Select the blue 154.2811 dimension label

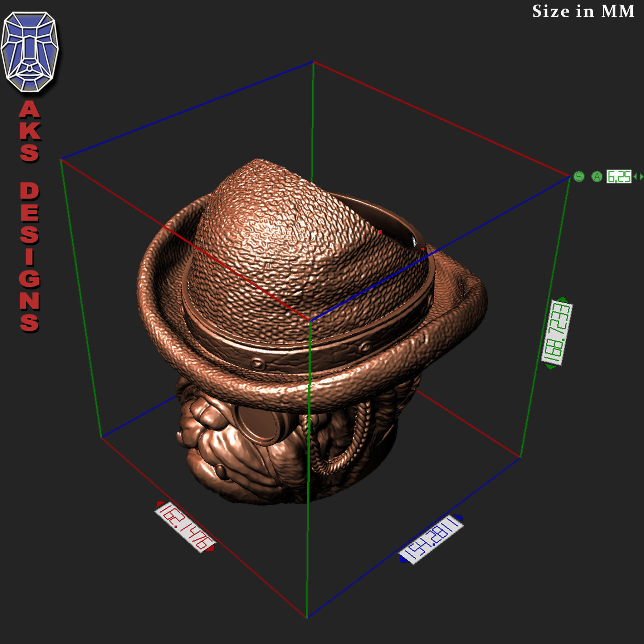pyautogui.click(x=431, y=539)
